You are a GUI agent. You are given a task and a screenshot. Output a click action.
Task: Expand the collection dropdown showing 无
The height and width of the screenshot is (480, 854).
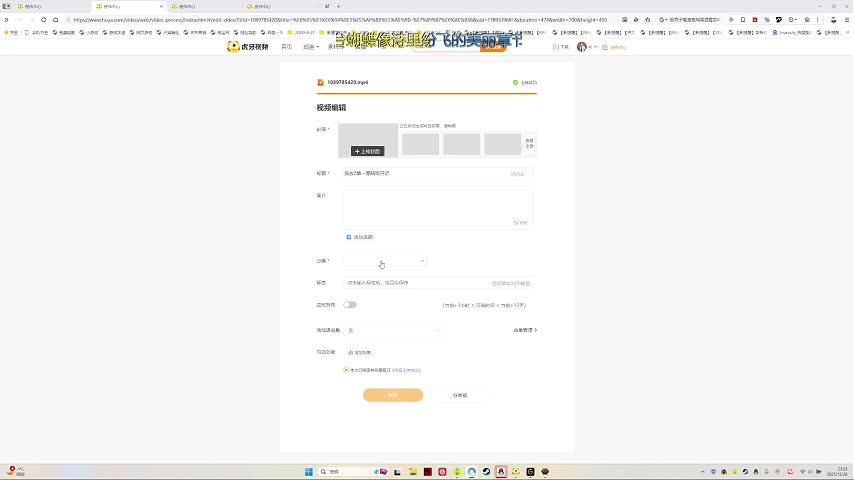coord(393,330)
